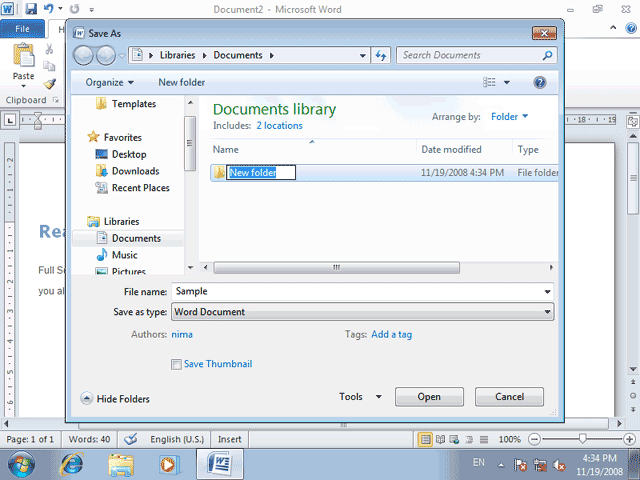Go back using the Save As back arrow

click(x=83, y=55)
